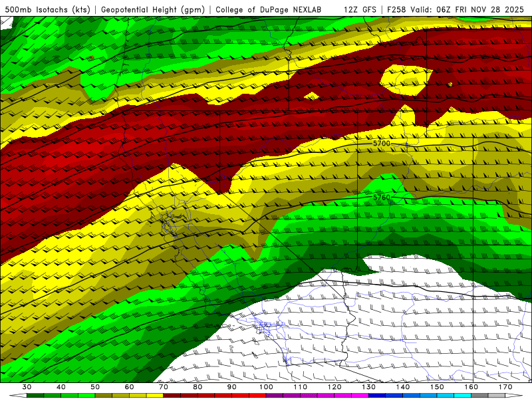The height and width of the screenshot is (399, 532).
Task: Click the 80 value on the color scale
Action: click(x=198, y=387)
